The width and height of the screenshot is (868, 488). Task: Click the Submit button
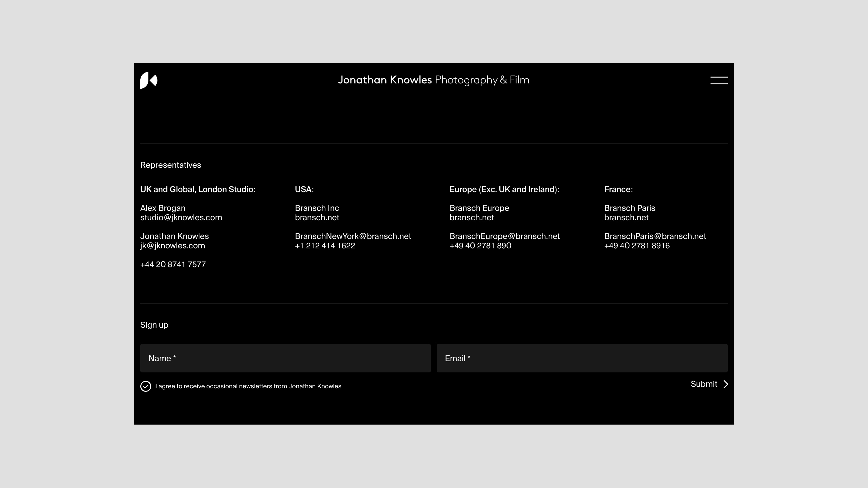coord(704,384)
